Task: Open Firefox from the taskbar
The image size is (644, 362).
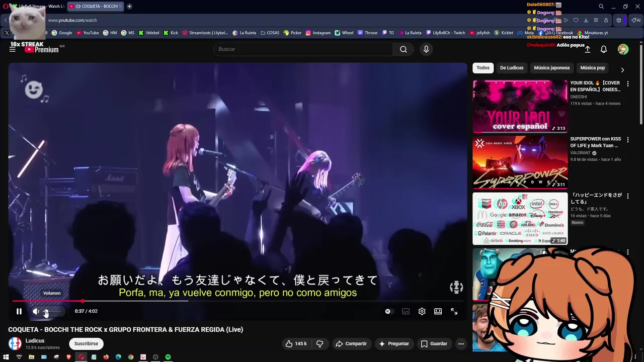Action: pos(106,357)
